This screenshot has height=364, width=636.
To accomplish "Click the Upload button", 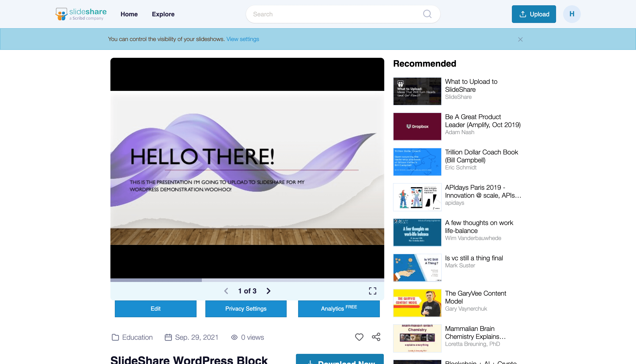I will point(534,14).
